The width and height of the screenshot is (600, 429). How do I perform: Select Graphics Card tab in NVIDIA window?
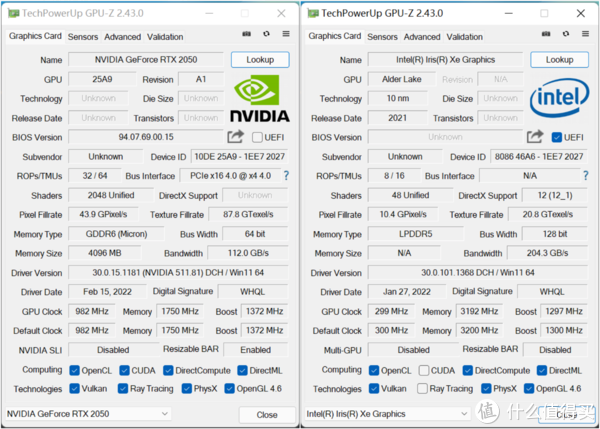pos(35,36)
